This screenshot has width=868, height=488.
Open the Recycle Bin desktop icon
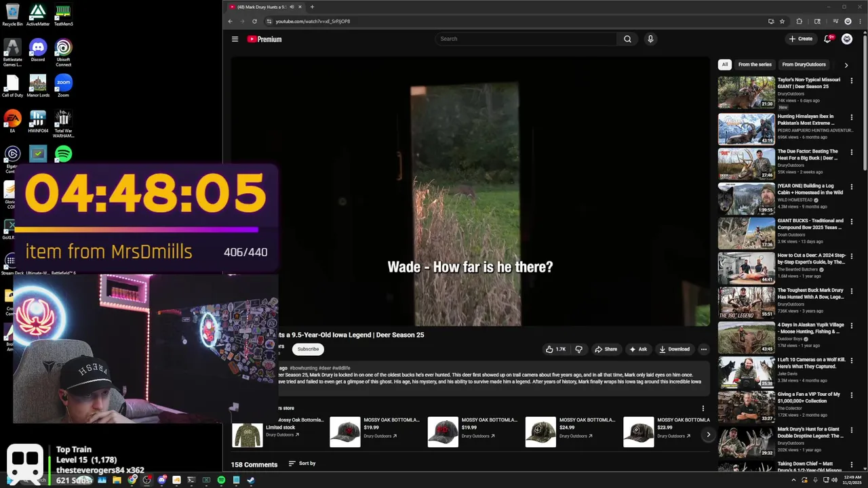click(12, 15)
